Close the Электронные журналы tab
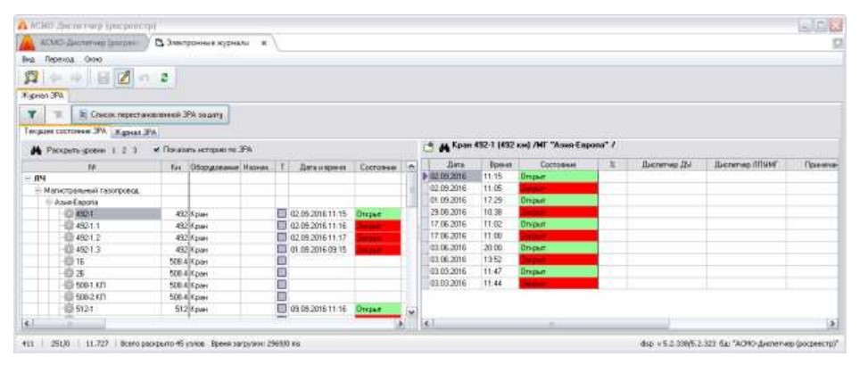Screen dimensions: 868x365 [265, 42]
